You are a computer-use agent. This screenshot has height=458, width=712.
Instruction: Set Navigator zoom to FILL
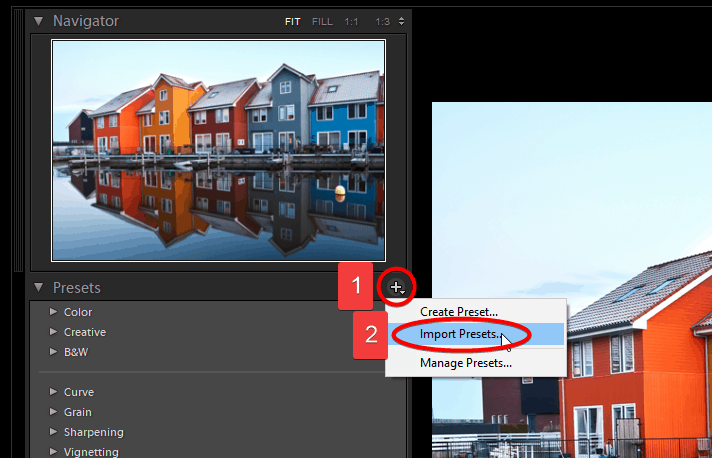tap(322, 21)
